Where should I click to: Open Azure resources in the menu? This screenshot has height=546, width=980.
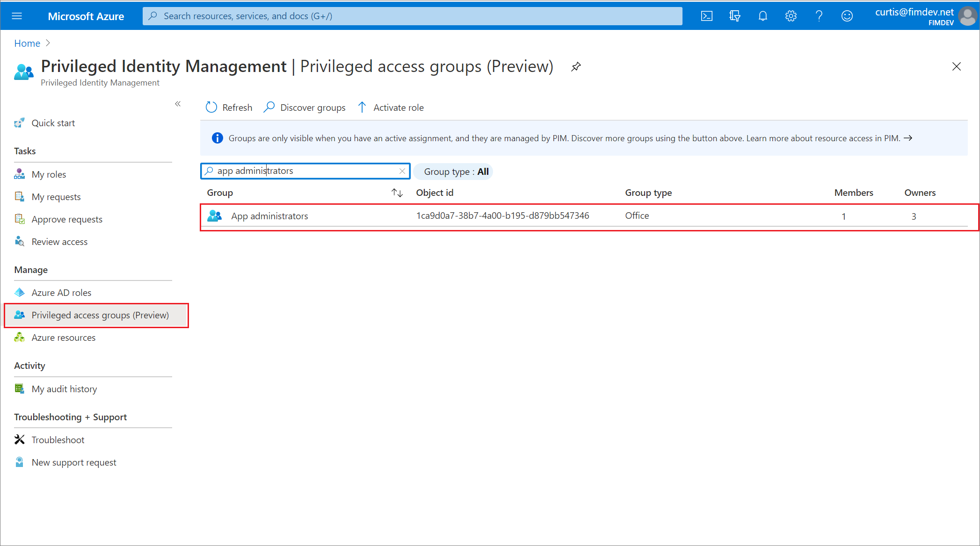coord(63,338)
